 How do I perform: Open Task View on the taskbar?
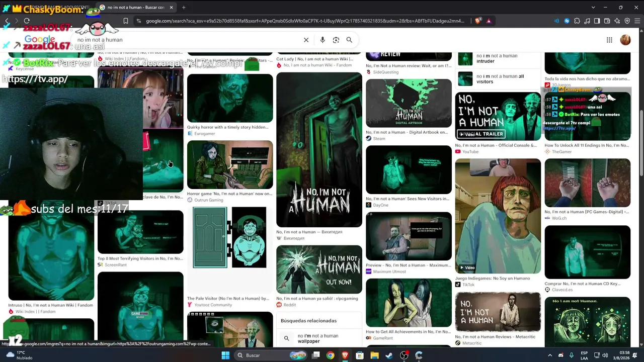click(315, 355)
